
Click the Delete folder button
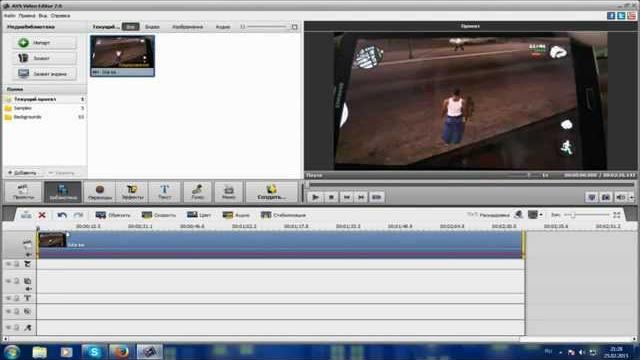[x=62, y=173]
